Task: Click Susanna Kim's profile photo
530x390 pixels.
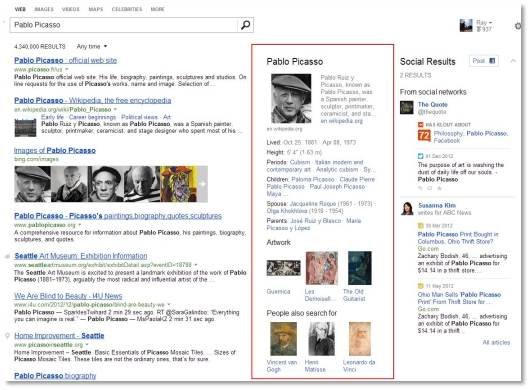Action: click(407, 208)
